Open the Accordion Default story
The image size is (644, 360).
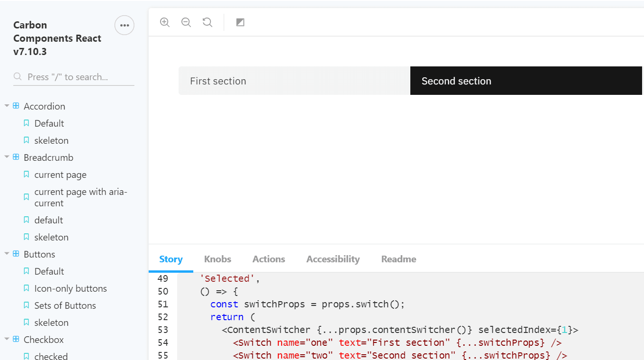click(49, 123)
